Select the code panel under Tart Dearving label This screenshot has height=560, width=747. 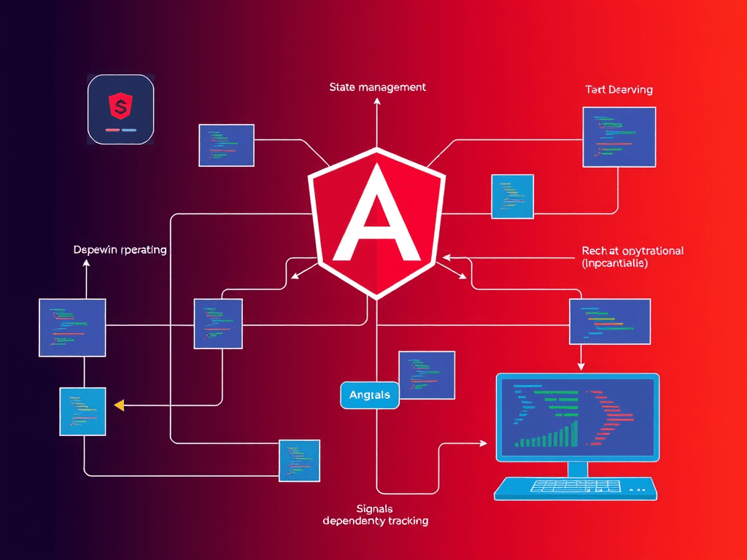click(618, 137)
